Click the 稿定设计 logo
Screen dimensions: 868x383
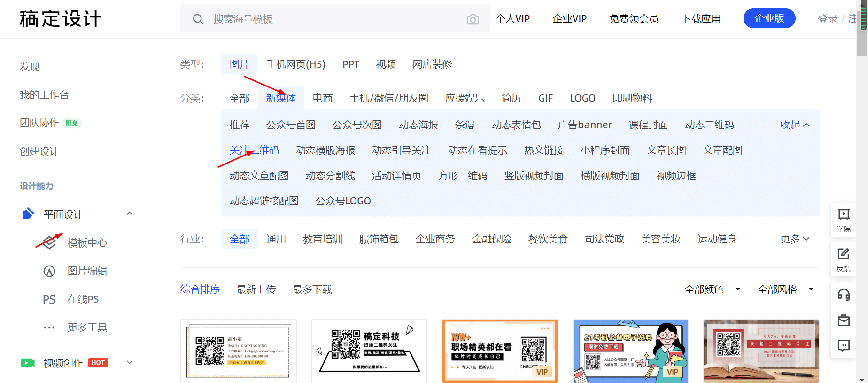(61, 19)
